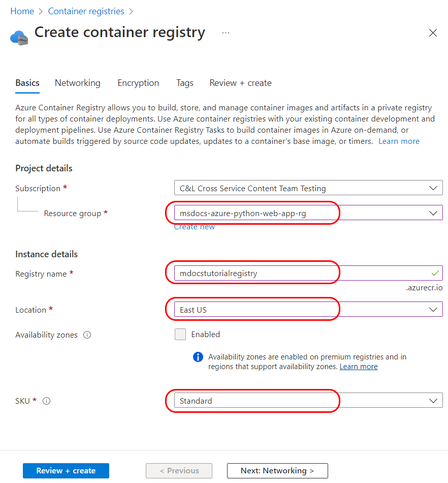
Task: Click the Previous button
Action: coord(179,471)
